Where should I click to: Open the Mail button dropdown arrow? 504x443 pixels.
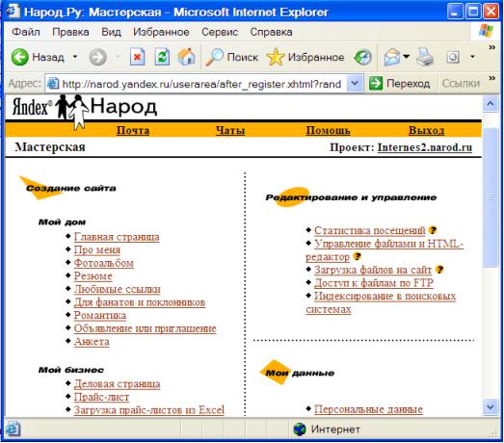coord(407,57)
